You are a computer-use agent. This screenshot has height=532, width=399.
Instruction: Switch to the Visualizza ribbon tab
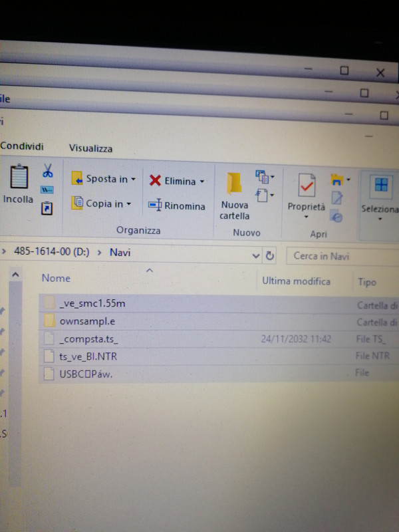pos(90,148)
